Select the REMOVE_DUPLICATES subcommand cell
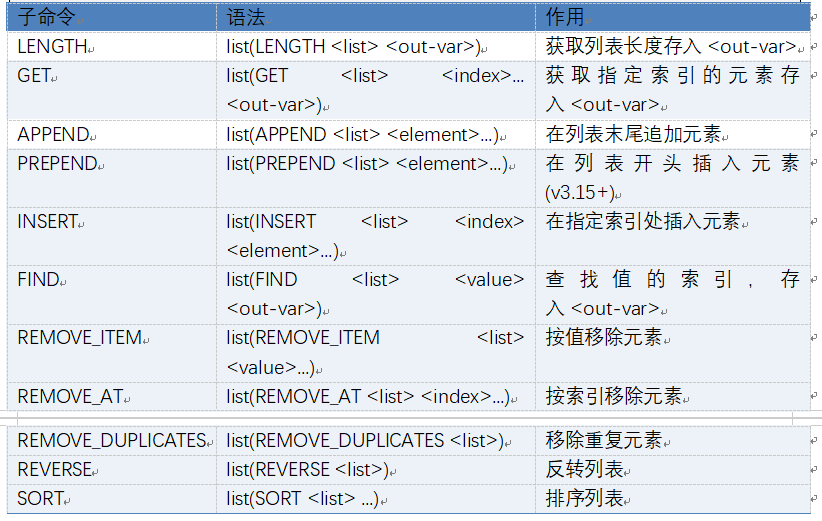The width and height of the screenshot is (822, 521). [112, 440]
